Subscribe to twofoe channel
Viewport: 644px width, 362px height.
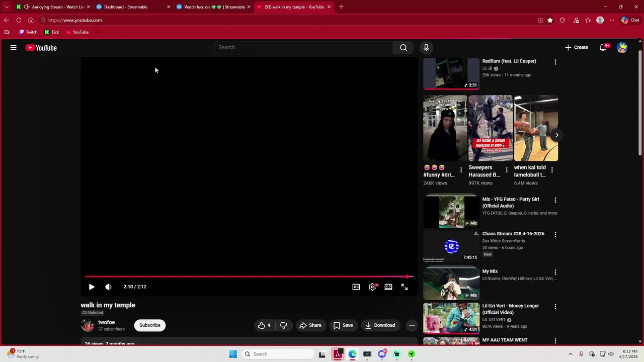pos(150,325)
